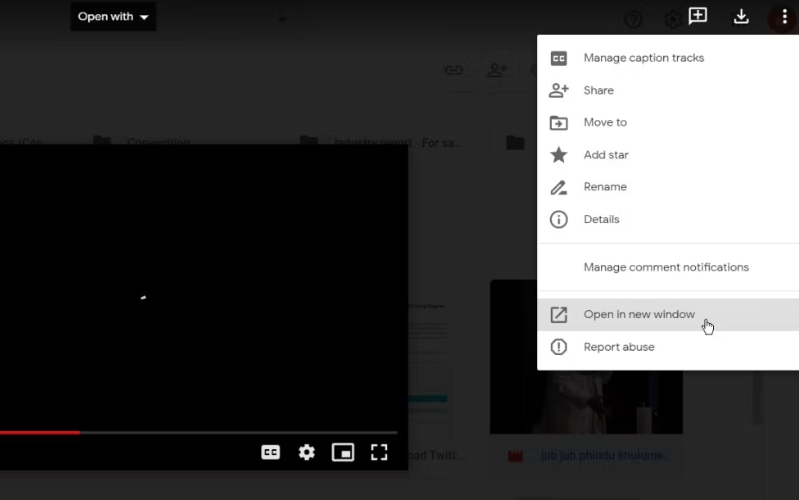Select Manage comment notifications
799x500 pixels.
coord(668,267)
